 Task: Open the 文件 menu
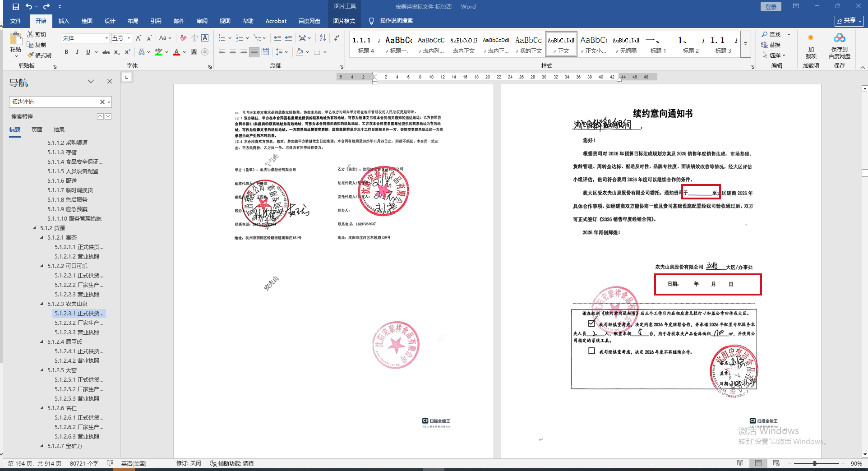(16, 21)
